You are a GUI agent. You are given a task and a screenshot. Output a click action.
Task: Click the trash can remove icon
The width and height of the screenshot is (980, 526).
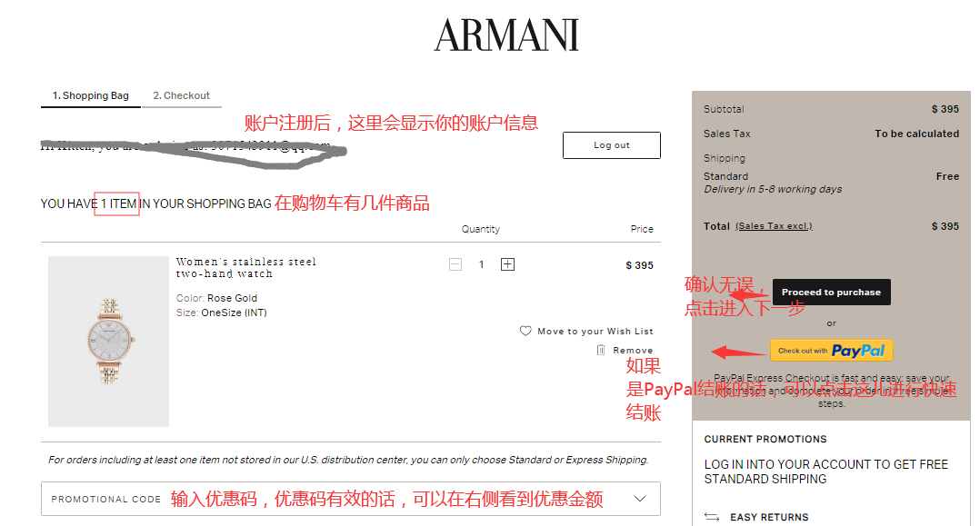pyautogui.click(x=601, y=350)
